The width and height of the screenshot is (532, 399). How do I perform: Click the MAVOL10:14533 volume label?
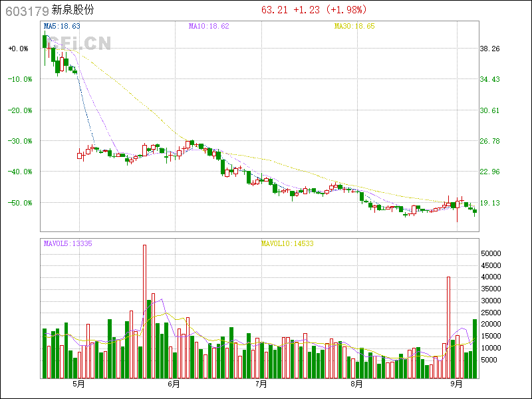pyautogui.click(x=287, y=244)
